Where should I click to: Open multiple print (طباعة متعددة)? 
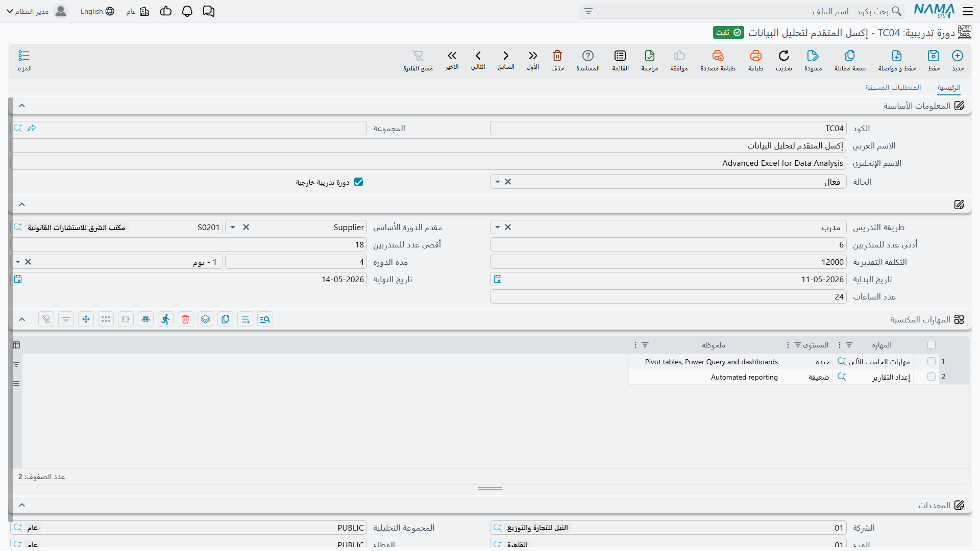point(718,60)
